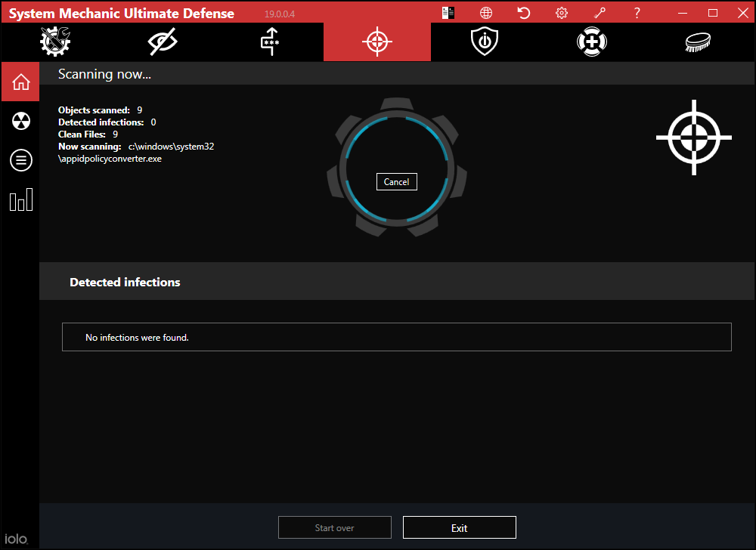Viewport: 756px width, 550px height.
Task: Open help with the question mark icon
Action: click(637, 13)
